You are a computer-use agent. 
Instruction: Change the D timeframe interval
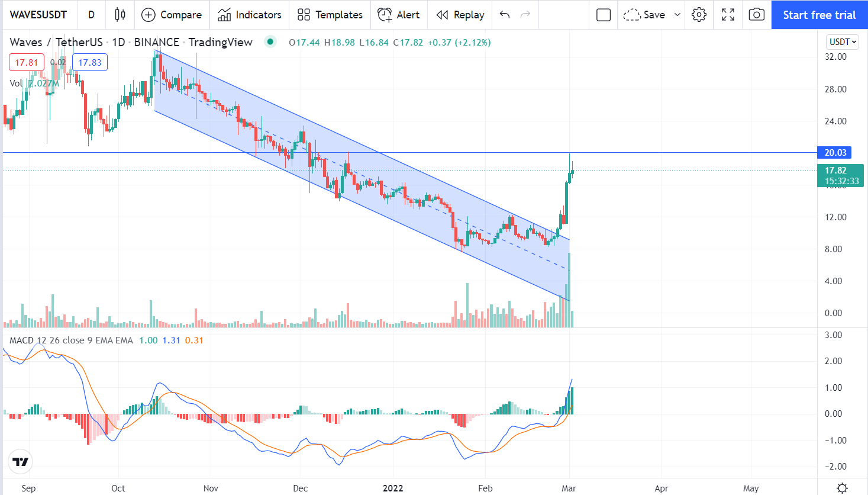click(x=91, y=15)
